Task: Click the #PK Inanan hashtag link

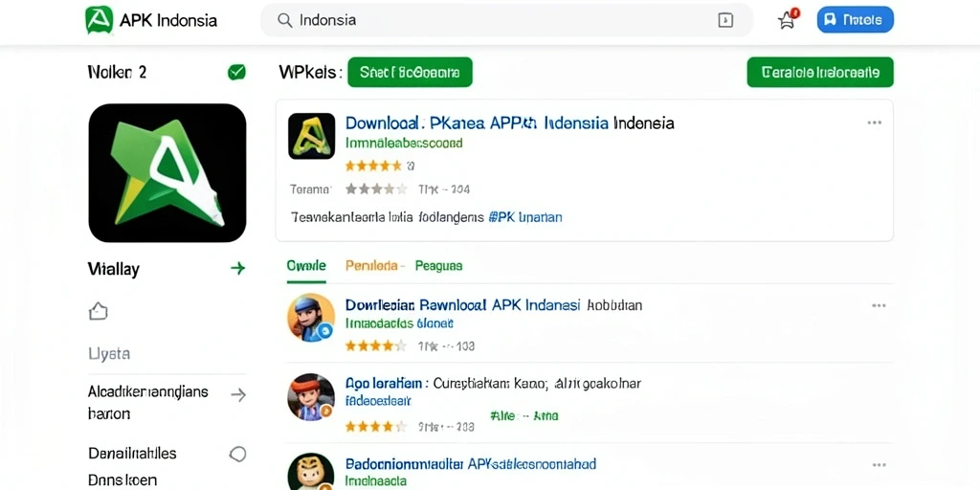Action: click(x=525, y=217)
